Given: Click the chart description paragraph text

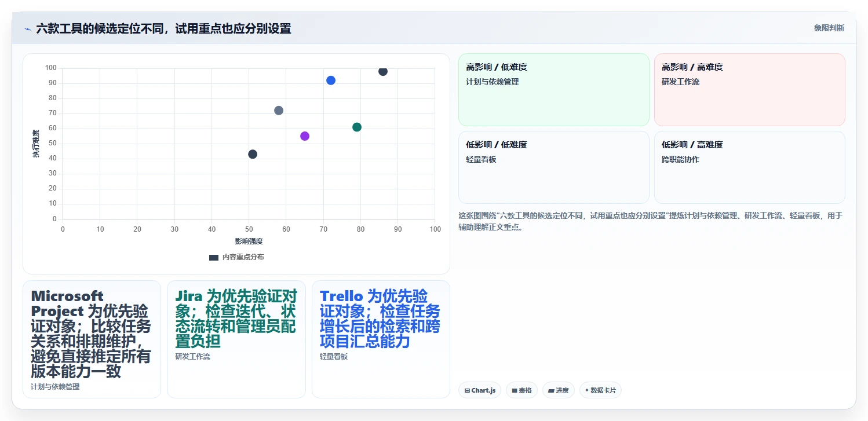Looking at the screenshot, I should [x=650, y=221].
